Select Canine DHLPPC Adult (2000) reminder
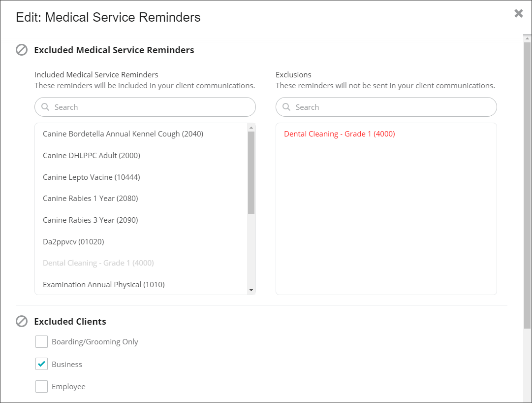 tap(92, 156)
